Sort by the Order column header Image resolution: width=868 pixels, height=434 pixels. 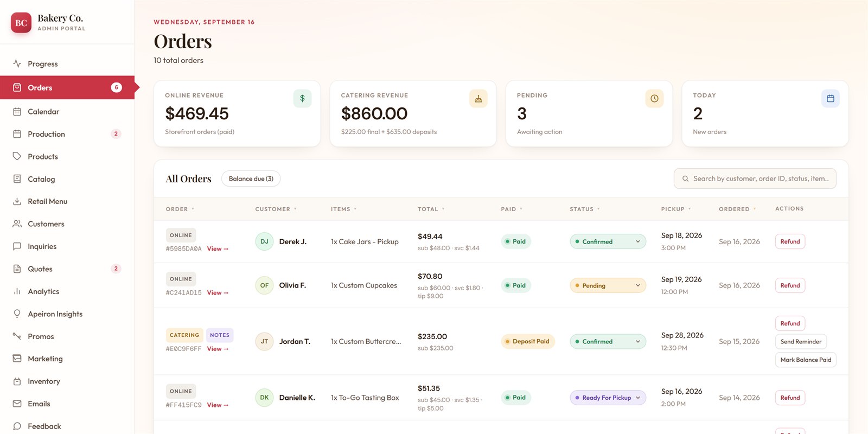[x=180, y=209]
